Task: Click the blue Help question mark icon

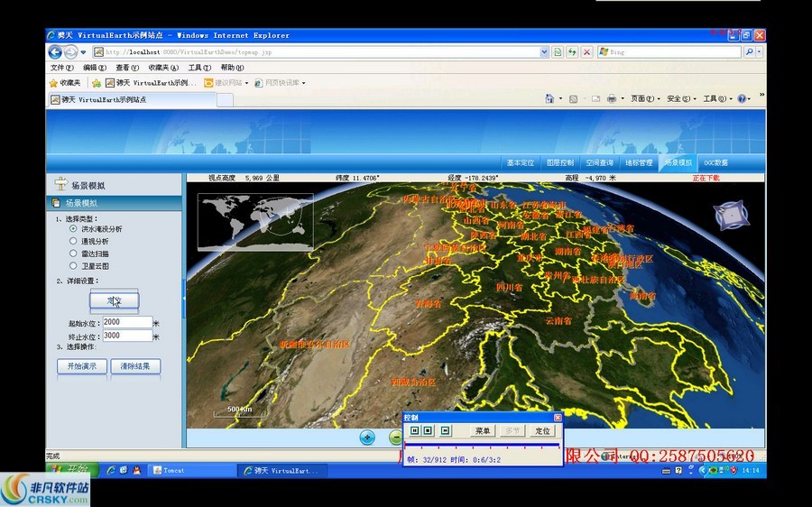Action: coord(742,98)
